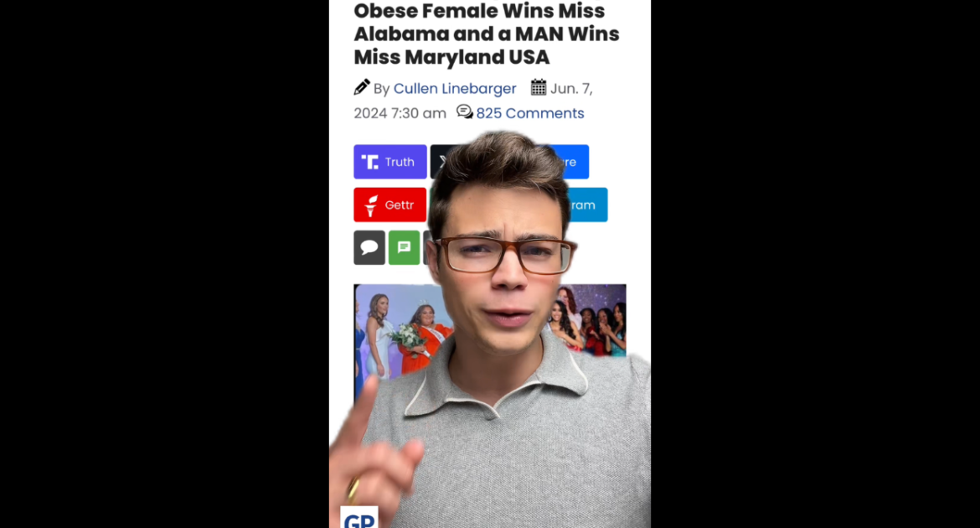Click the partially hidden gray button beside green SMS icon

coord(427,248)
